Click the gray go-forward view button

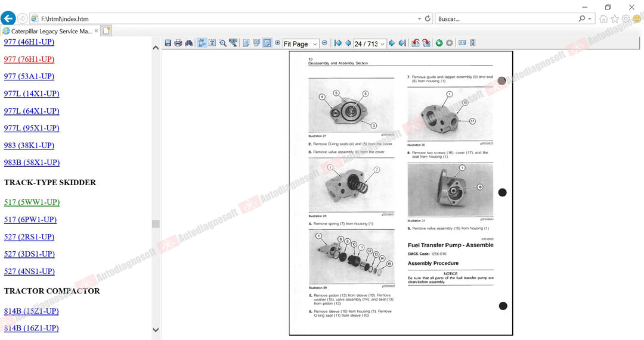click(450, 43)
